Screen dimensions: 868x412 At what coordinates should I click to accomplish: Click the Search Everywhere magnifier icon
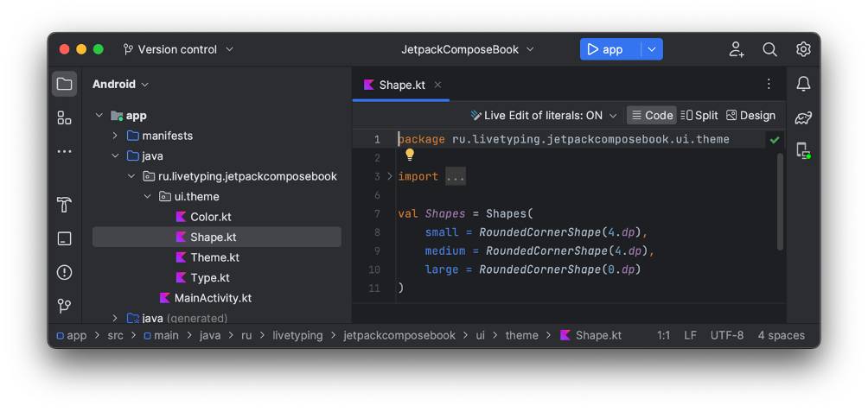coord(769,49)
